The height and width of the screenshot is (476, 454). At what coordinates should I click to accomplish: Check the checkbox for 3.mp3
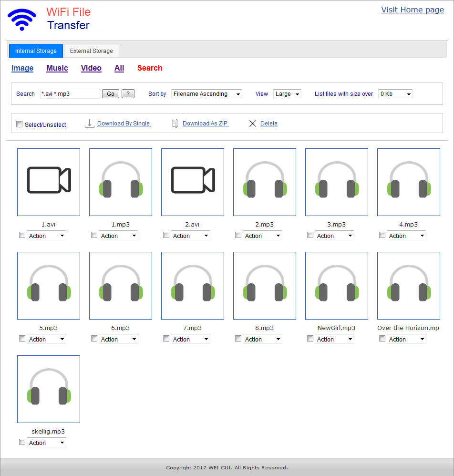(x=310, y=235)
